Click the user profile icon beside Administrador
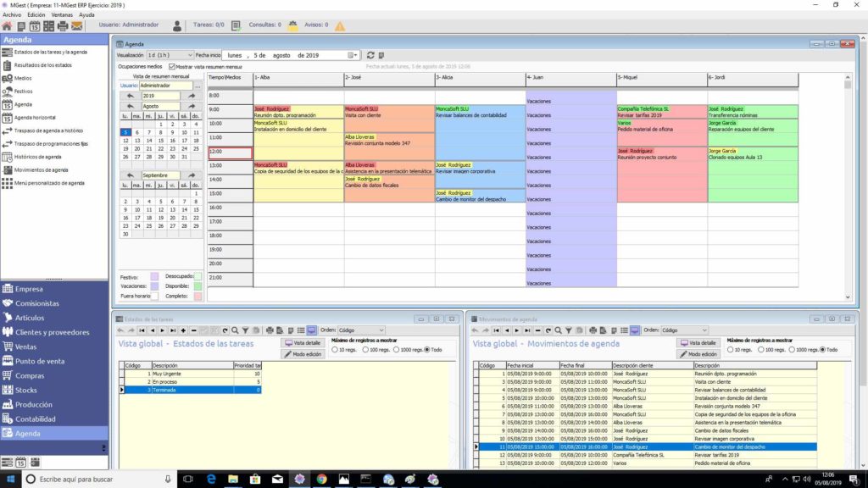868x488 pixels. [177, 25]
